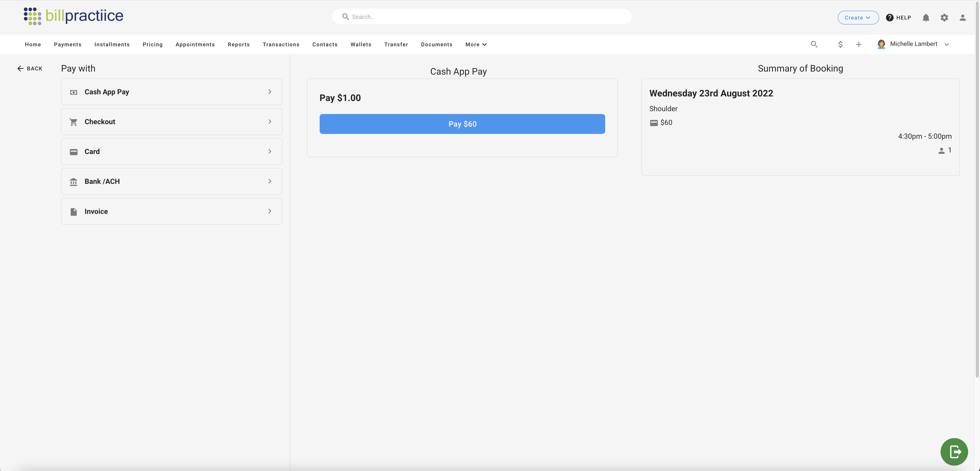Click the notifications bell icon
The image size is (980, 471).
pos(926,17)
